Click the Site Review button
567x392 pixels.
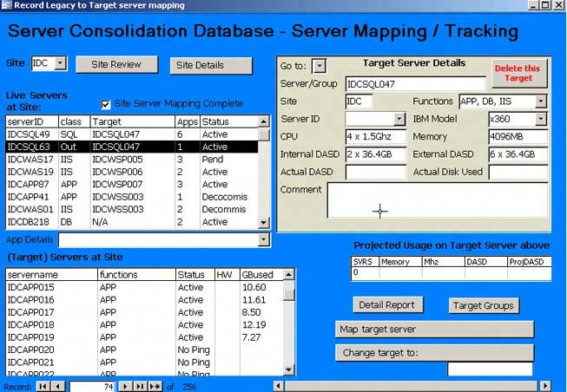pyautogui.click(x=116, y=64)
